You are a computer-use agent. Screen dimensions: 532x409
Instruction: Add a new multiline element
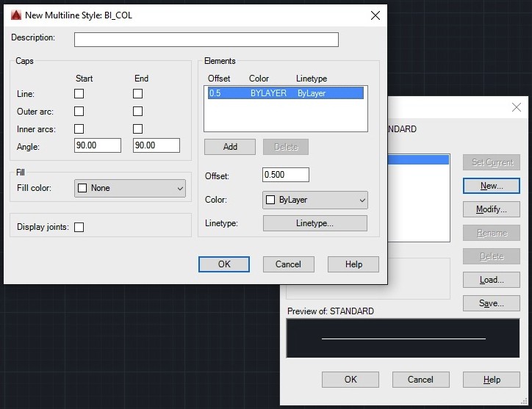coord(230,147)
